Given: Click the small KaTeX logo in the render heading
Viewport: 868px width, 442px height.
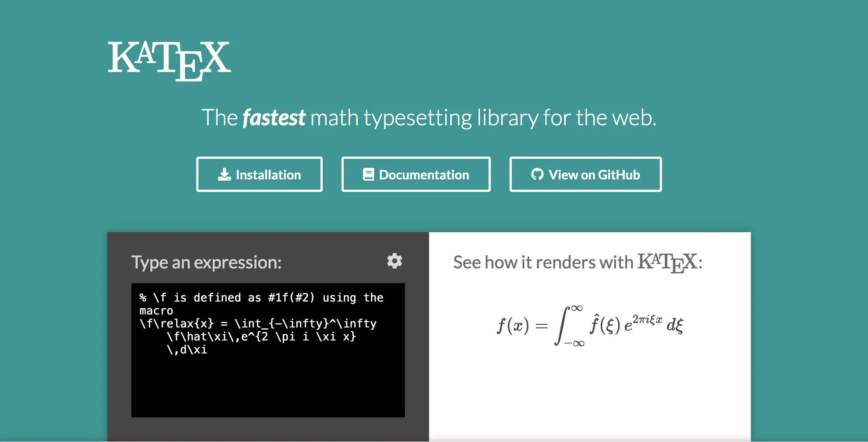Looking at the screenshot, I should point(667,263).
